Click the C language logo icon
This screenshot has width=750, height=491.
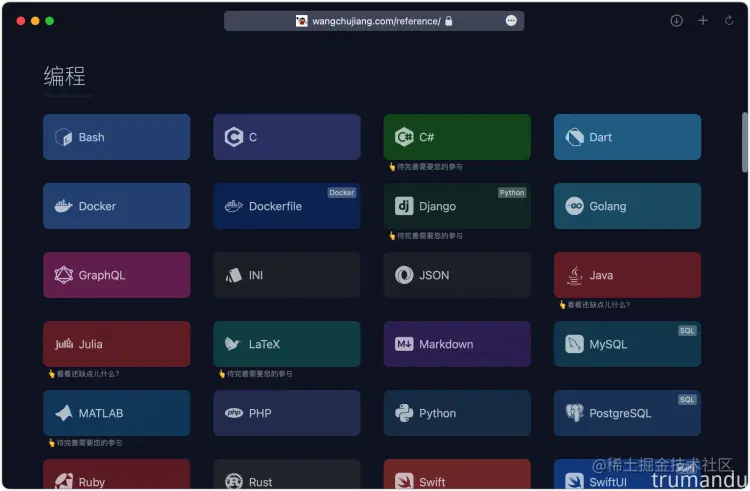(x=234, y=137)
